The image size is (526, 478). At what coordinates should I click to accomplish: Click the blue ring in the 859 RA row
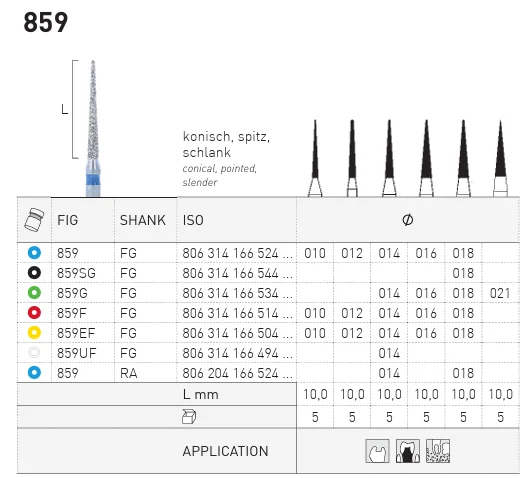[x=34, y=373]
